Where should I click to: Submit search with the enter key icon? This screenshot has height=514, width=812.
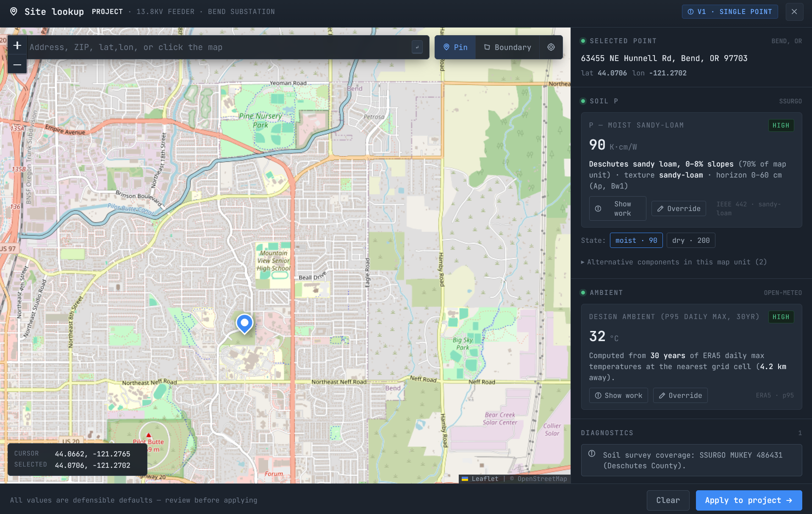coord(417,47)
